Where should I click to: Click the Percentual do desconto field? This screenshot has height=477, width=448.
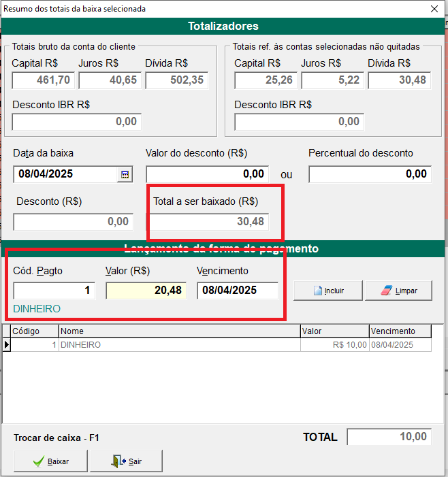point(370,174)
